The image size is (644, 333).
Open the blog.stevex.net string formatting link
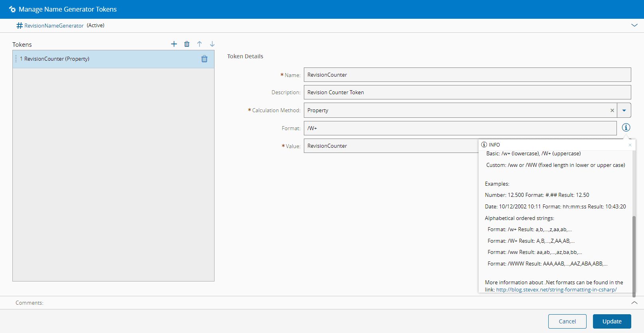pos(556,290)
